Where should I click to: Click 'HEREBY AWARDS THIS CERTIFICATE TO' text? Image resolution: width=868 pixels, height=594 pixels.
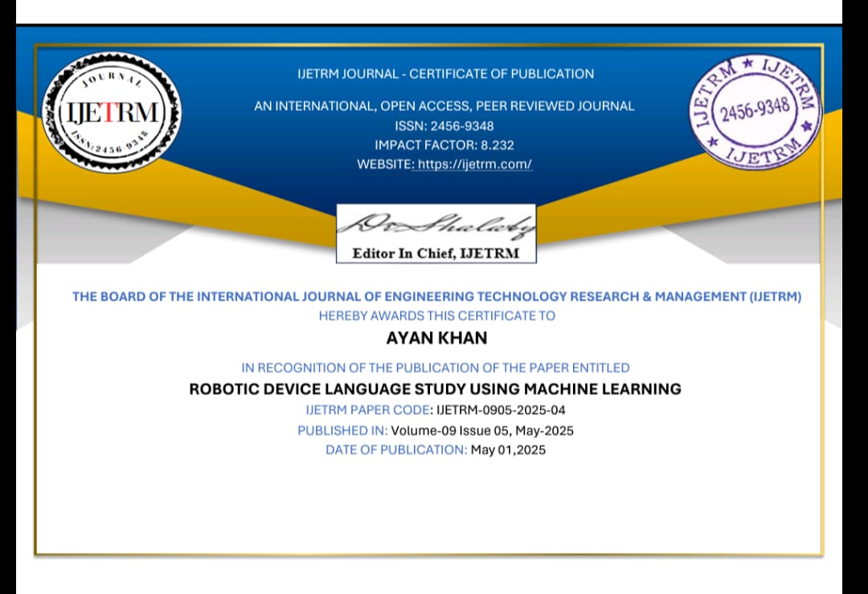(x=436, y=316)
